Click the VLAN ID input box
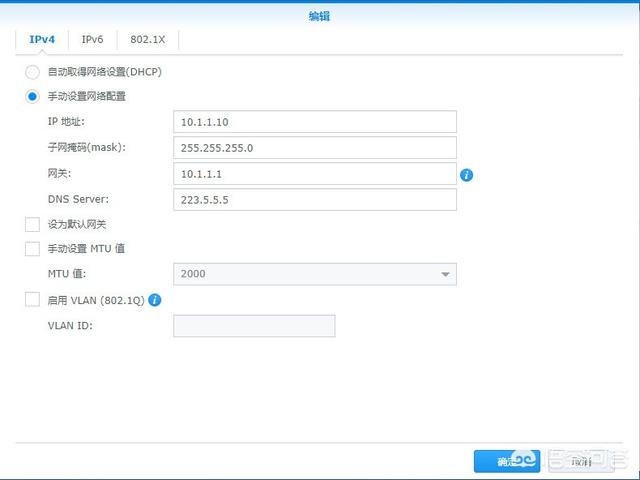This screenshot has height=480, width=640. click(254, 326)
